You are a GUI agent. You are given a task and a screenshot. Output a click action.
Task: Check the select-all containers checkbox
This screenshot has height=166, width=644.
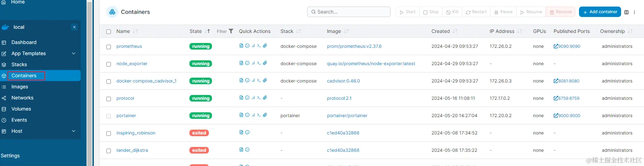pyautogui.click(x=109, y=32)
